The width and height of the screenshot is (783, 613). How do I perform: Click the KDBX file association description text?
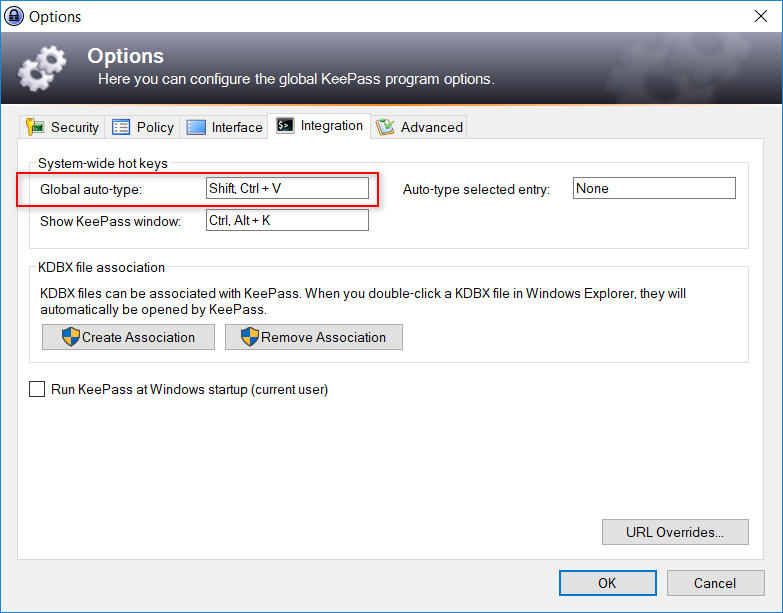(363, 301)
